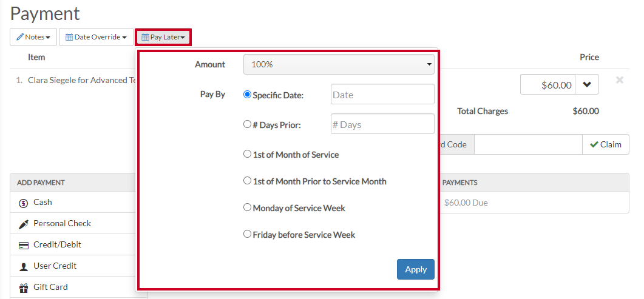Click the Total Charges $60.00 value
The width and height of the screenshot is (644, 299).
point(586,111)
